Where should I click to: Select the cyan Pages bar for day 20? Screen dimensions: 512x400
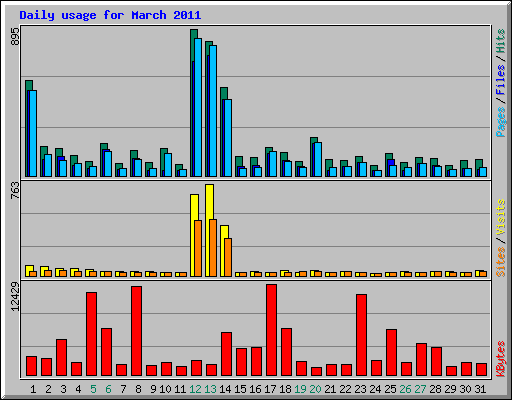click(x=318, y=160)
